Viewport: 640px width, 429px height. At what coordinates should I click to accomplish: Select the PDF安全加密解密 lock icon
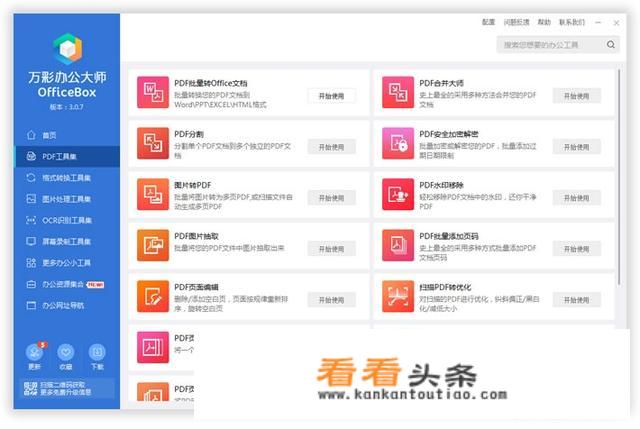pyautogui.click(x=398, y=143)
